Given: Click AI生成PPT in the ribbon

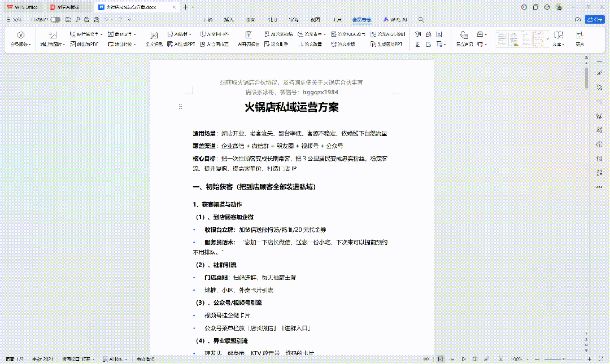Looking at the screenshot, I should point(181,45).
